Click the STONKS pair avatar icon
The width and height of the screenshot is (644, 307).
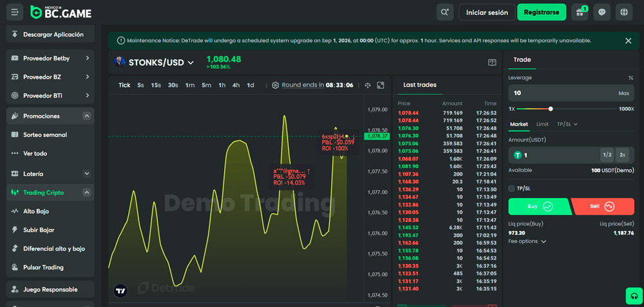119,62
